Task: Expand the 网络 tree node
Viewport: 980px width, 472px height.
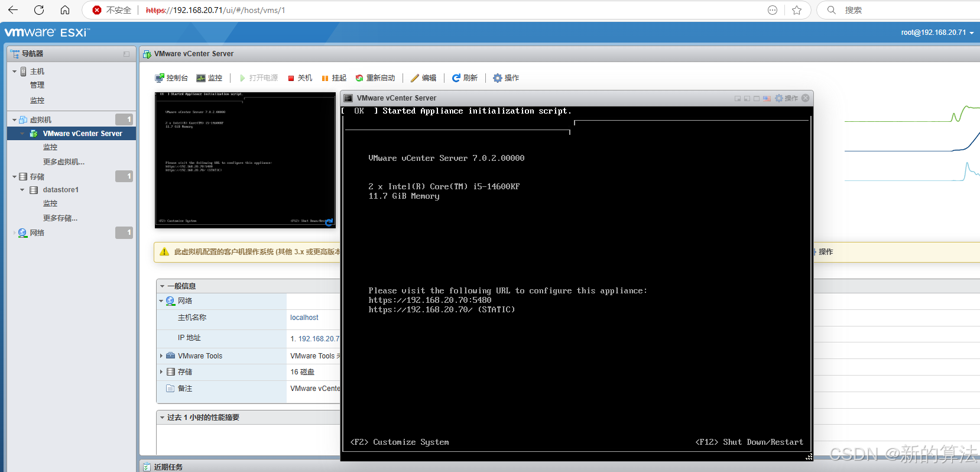Action: tap(14, 233)
